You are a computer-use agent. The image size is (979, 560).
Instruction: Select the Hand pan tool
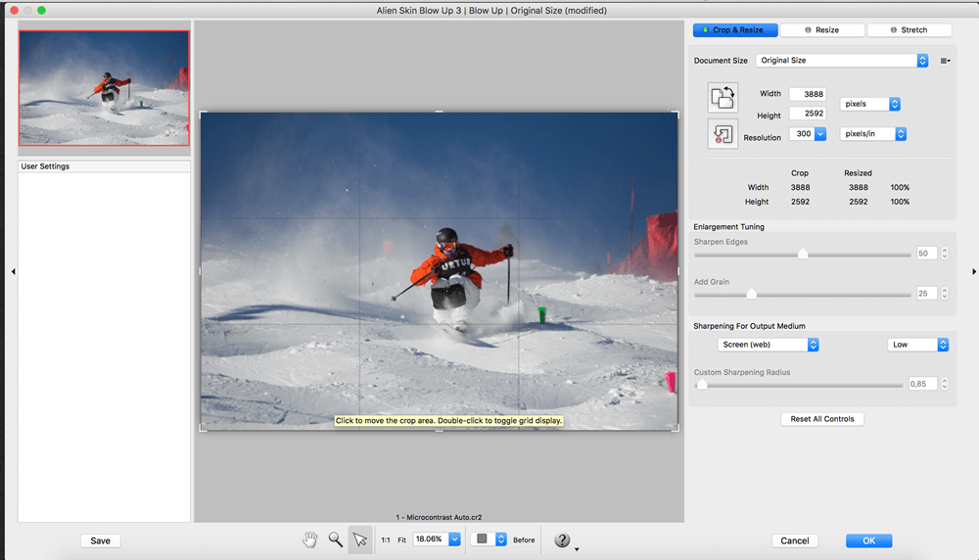pos(309,539)
